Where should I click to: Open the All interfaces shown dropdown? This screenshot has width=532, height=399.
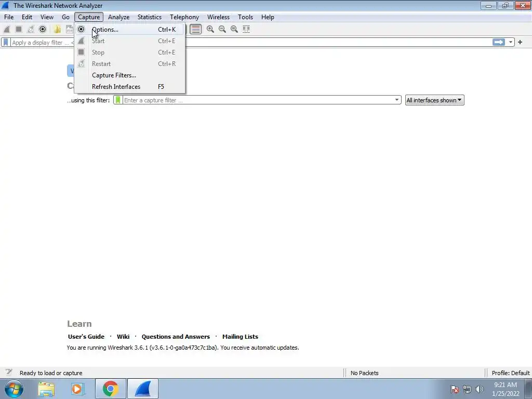[435, 100]
